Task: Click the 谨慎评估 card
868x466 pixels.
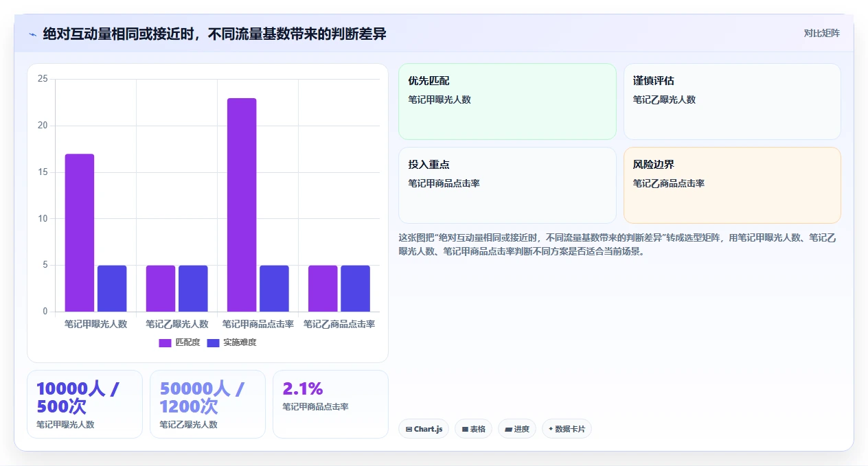Action: coord(732,102)
